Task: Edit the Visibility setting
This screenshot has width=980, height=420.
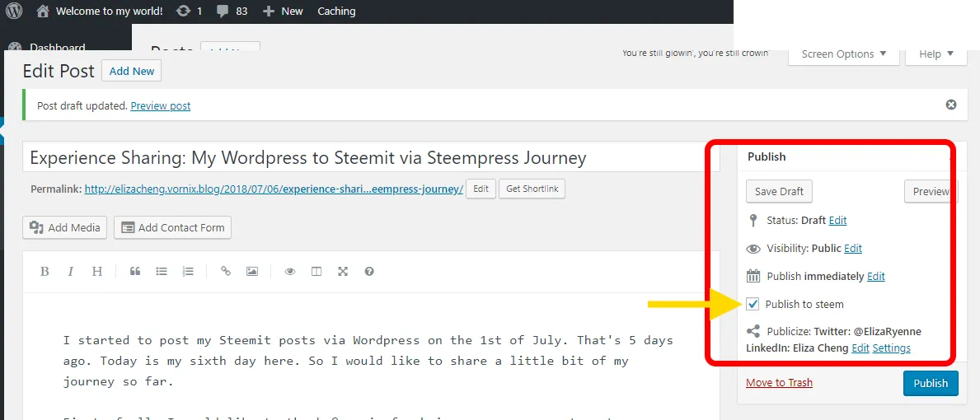Action: pos(852,249)
